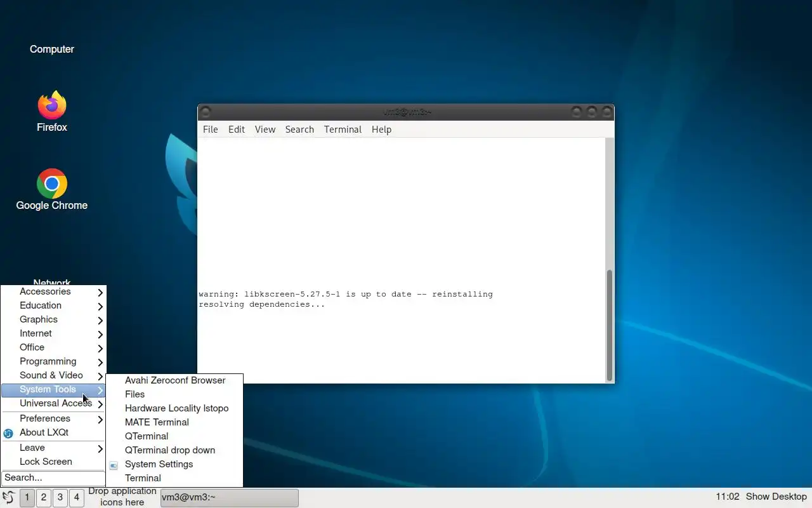Launch Hardware Locality lstopo

coord(174,408)
